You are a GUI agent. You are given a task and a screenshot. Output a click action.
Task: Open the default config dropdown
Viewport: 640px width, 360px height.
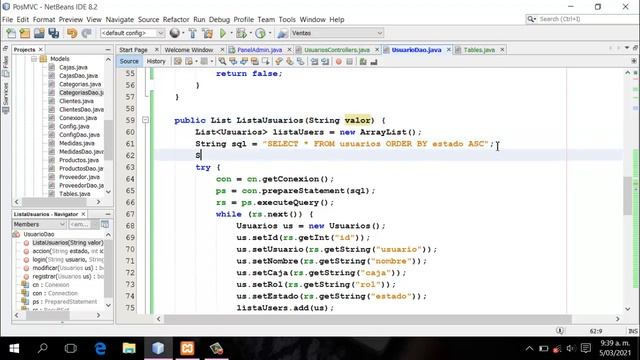pyautogui.click(x=133, y=33)
